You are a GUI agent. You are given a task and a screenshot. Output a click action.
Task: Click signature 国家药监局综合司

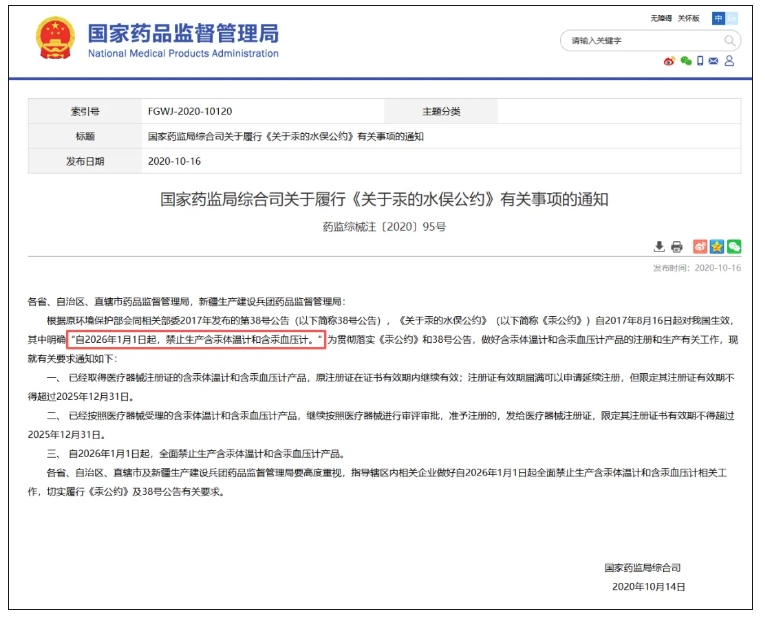643,568
